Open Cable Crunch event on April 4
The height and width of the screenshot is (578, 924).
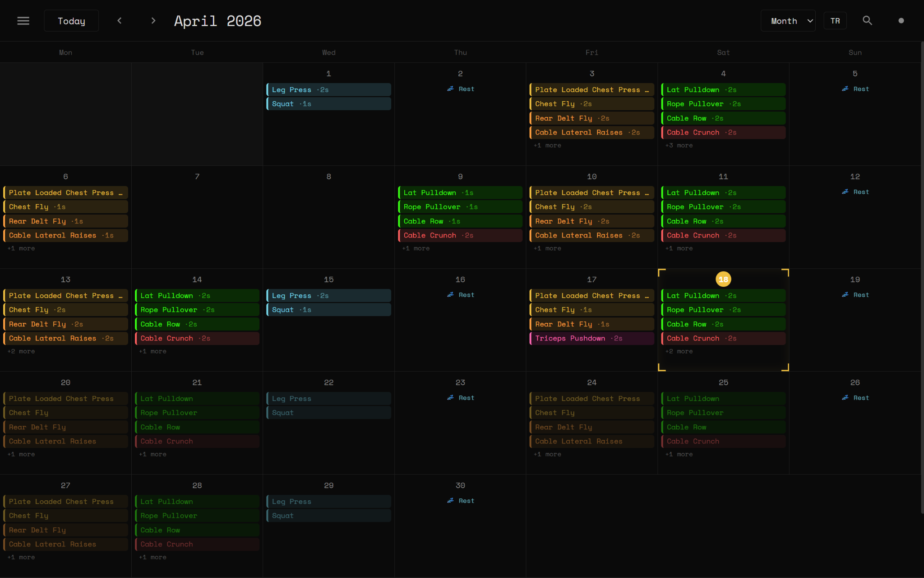click(723, 132)
